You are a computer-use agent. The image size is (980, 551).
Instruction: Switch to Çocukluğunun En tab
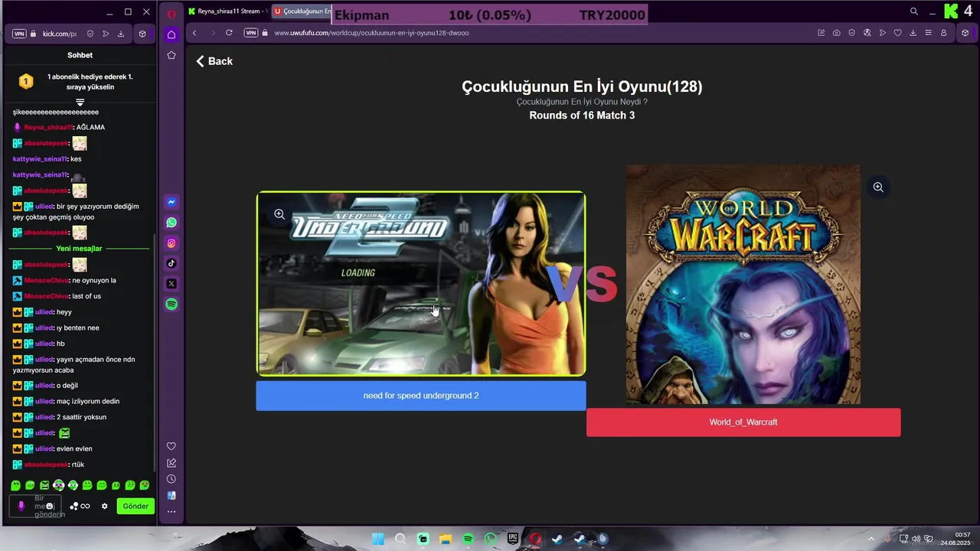tap(302, 11)
